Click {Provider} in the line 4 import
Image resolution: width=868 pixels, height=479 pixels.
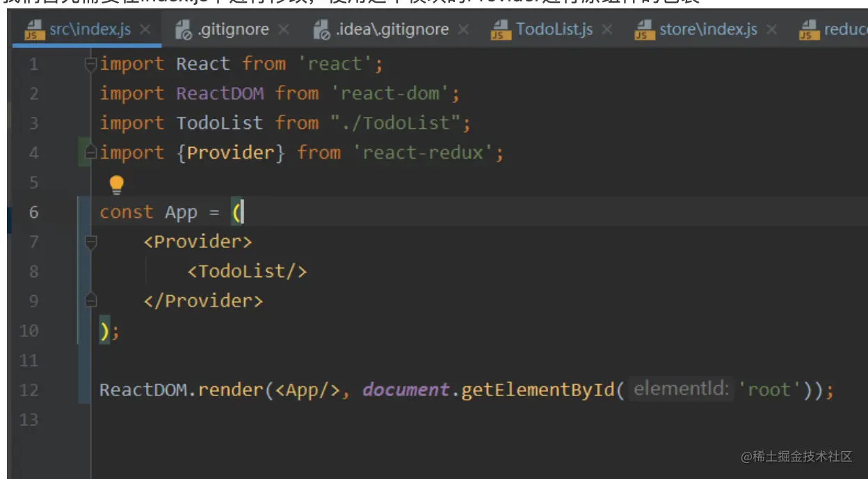(x=231, y=152)
